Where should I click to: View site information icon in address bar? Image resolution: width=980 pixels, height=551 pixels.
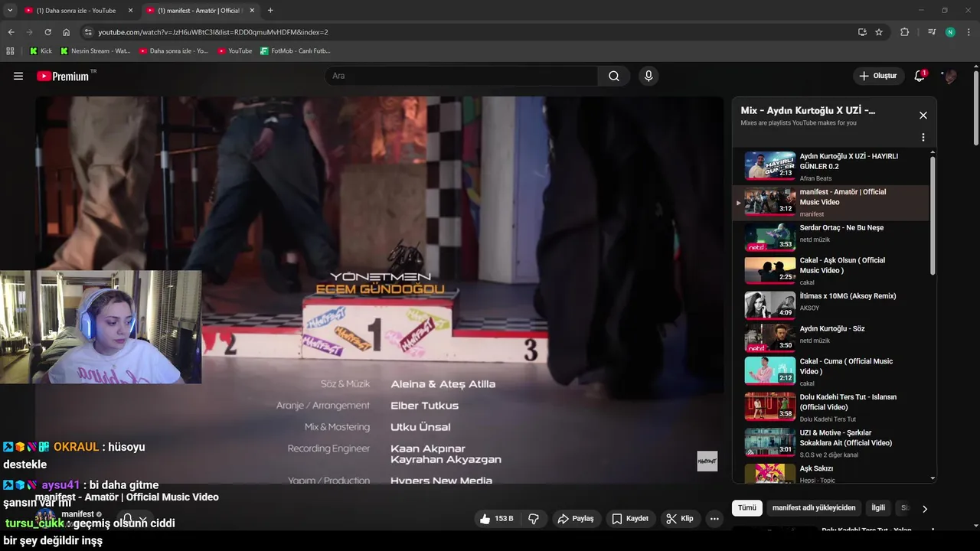pos(88,32)
